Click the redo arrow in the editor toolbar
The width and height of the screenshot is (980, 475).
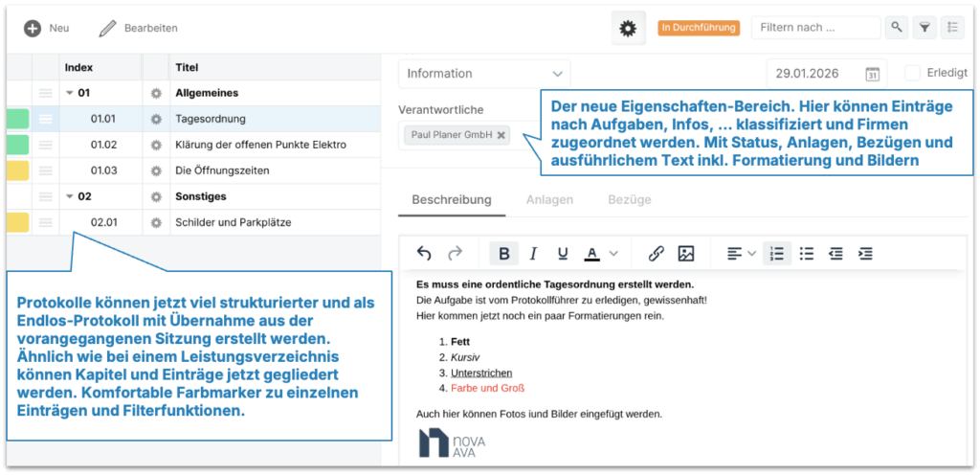click(455, 254)
